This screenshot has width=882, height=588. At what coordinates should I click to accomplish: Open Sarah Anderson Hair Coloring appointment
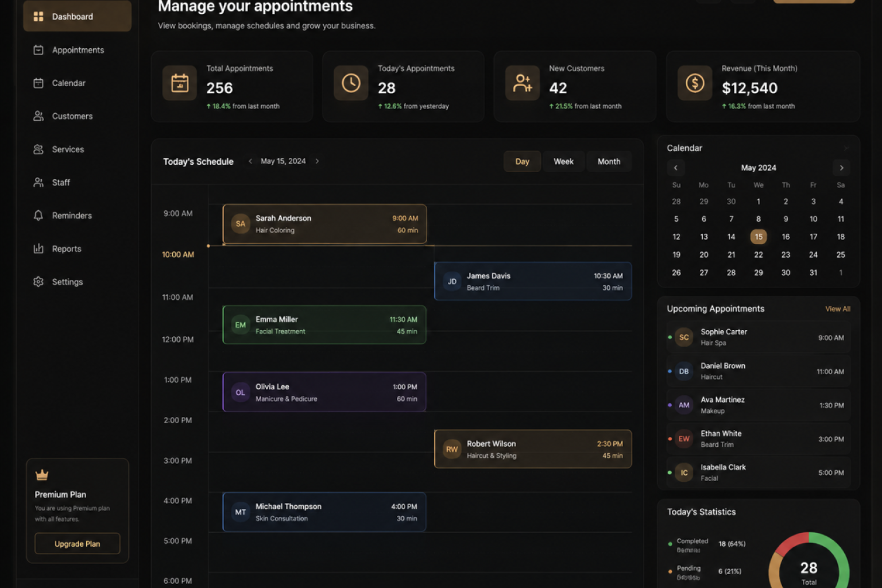324,224
